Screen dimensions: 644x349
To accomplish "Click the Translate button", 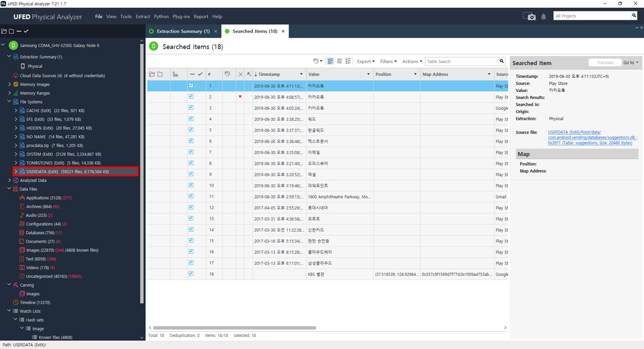I will click(604, 63).
